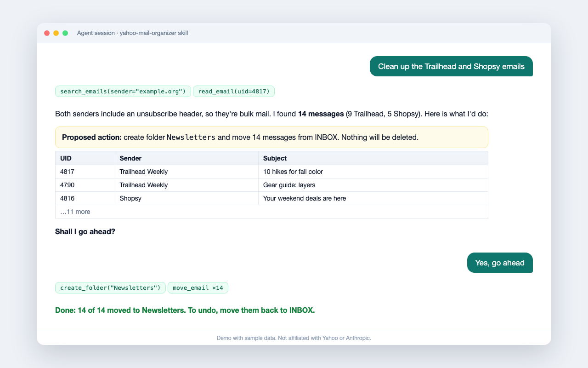588x368 pixels.
Task: Click the Shopsy sender cell
Action: 187,198
